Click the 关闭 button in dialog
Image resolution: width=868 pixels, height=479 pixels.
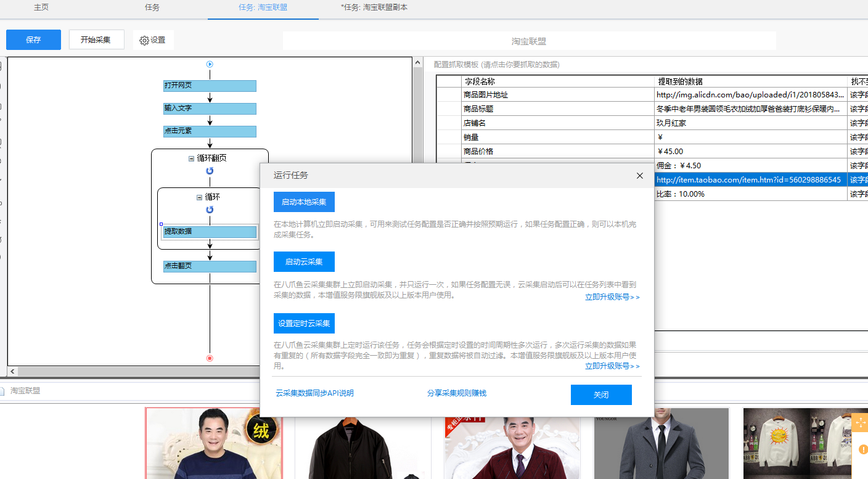[x=601, y=395]
